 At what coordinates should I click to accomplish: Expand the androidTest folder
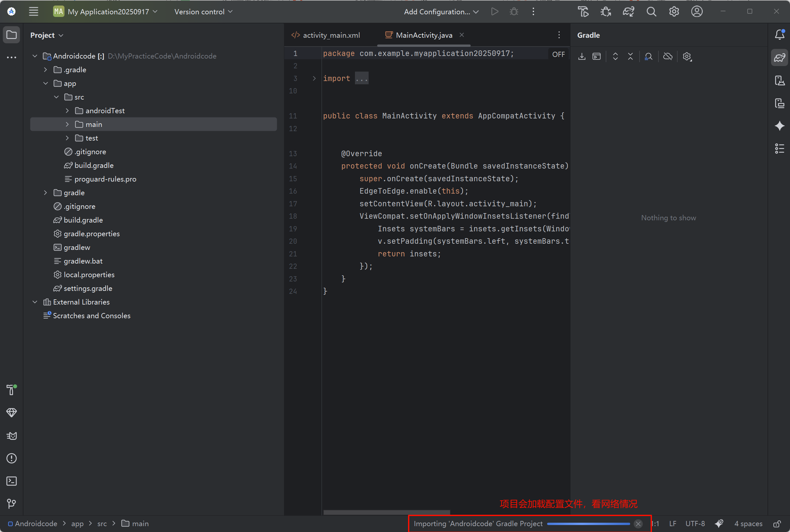coord(67,111)
